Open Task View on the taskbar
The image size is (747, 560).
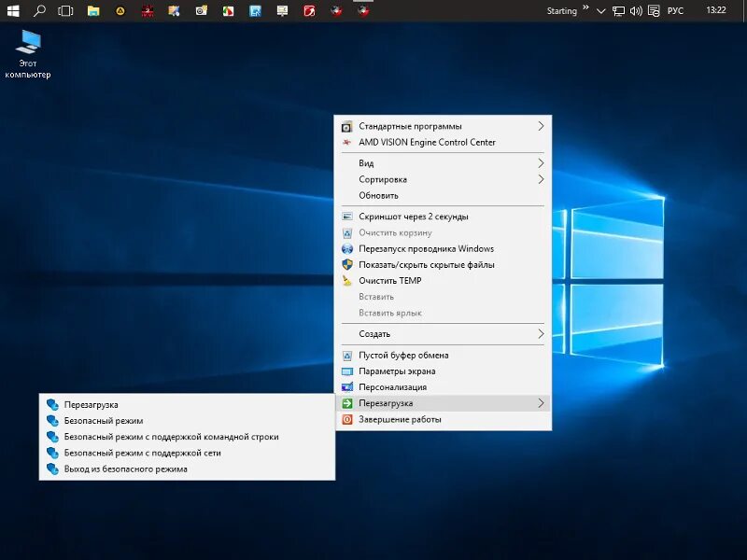(x=65, y=10)
